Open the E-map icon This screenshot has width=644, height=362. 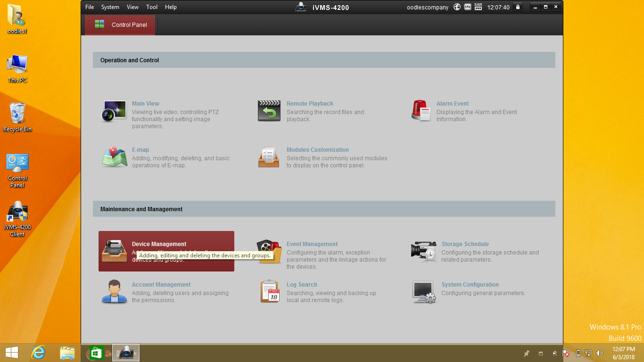(115, 157)
